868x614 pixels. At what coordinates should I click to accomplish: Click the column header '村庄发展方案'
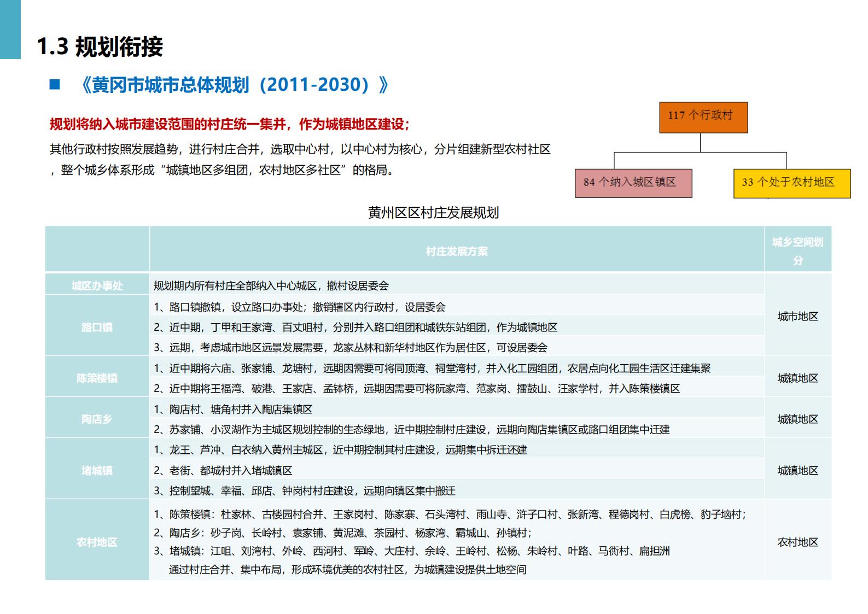click(x=457, y=252)
